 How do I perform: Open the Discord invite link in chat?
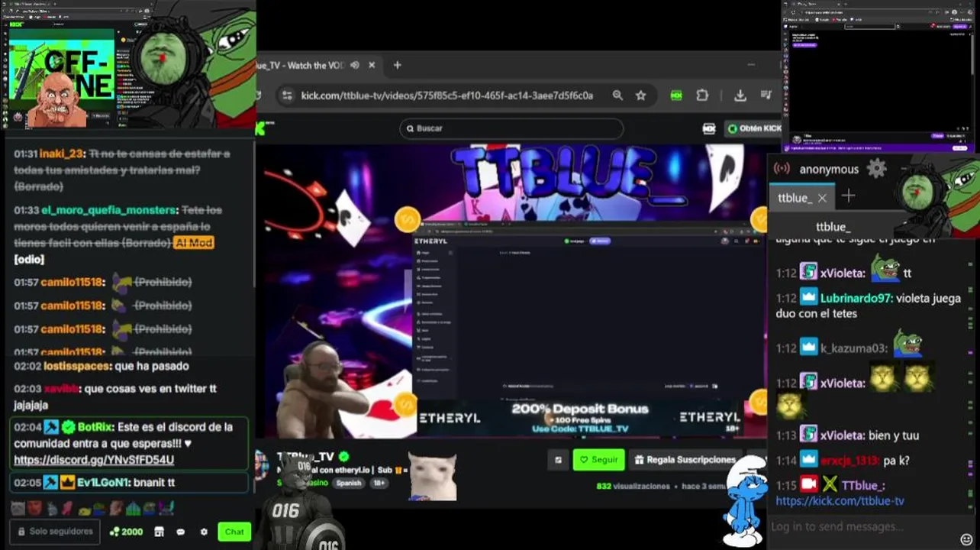[94, 460]
